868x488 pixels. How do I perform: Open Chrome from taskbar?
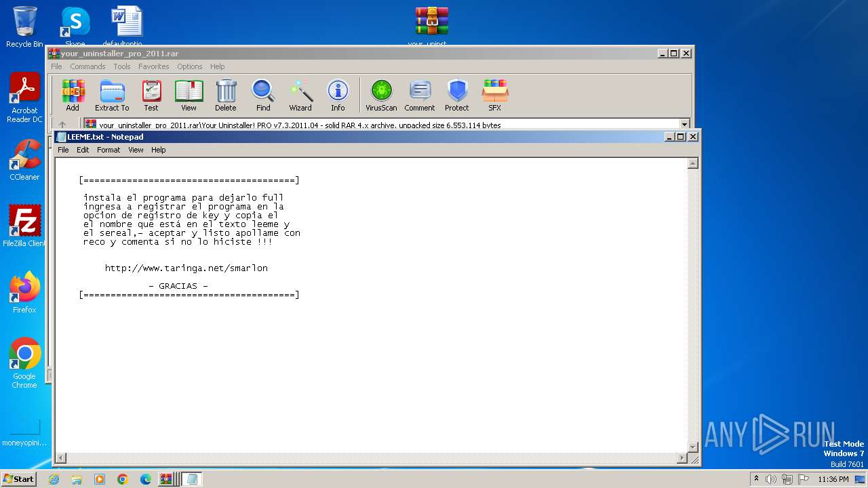123,479
